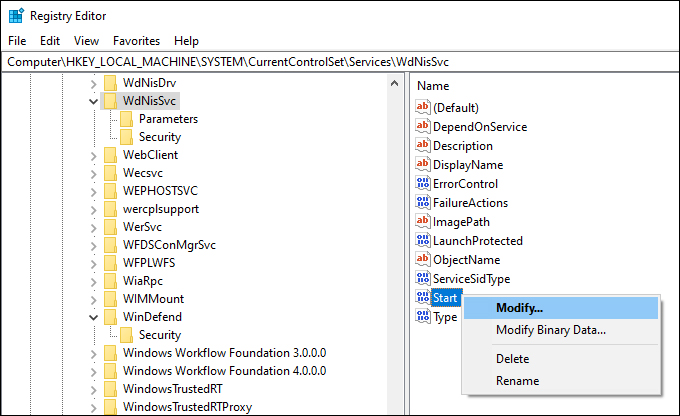Open the Favorites menu
Viewport: 680px width, 416px height.
(136, 41)
